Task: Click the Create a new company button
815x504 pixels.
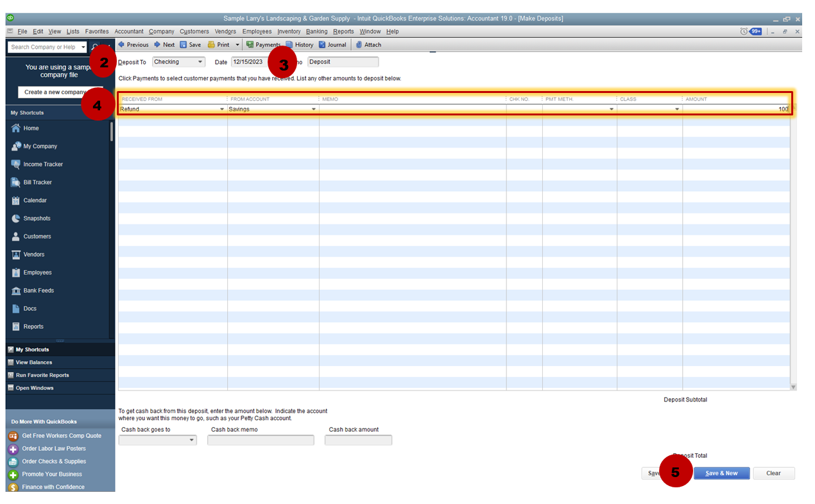Action: click(54, 92)
